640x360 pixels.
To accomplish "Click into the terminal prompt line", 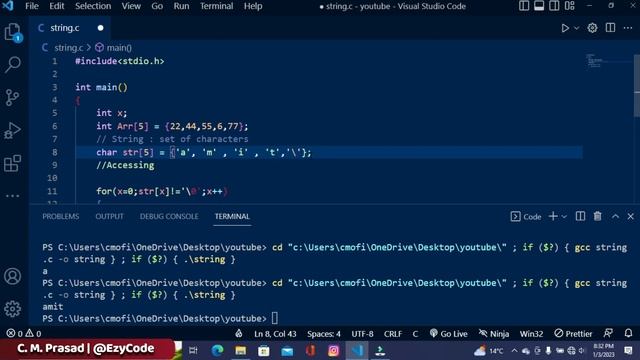I will [160, 318].
